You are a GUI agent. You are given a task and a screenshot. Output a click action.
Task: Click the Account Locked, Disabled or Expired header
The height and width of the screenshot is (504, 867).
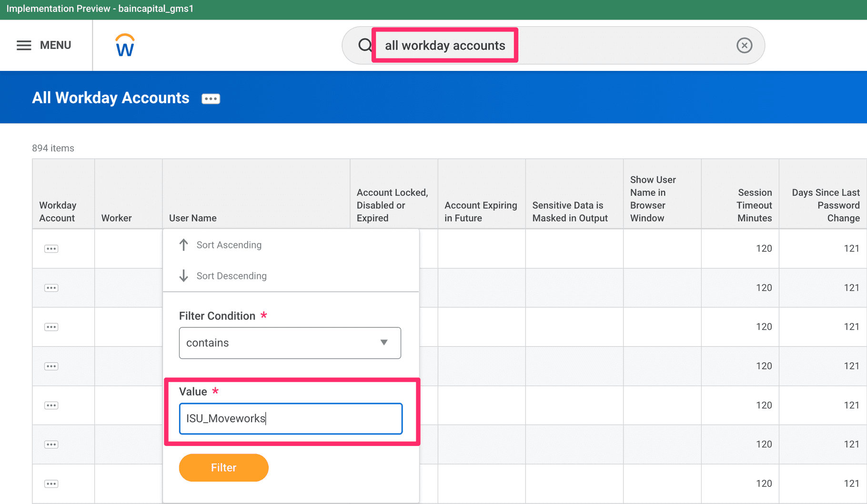[394, 194]
